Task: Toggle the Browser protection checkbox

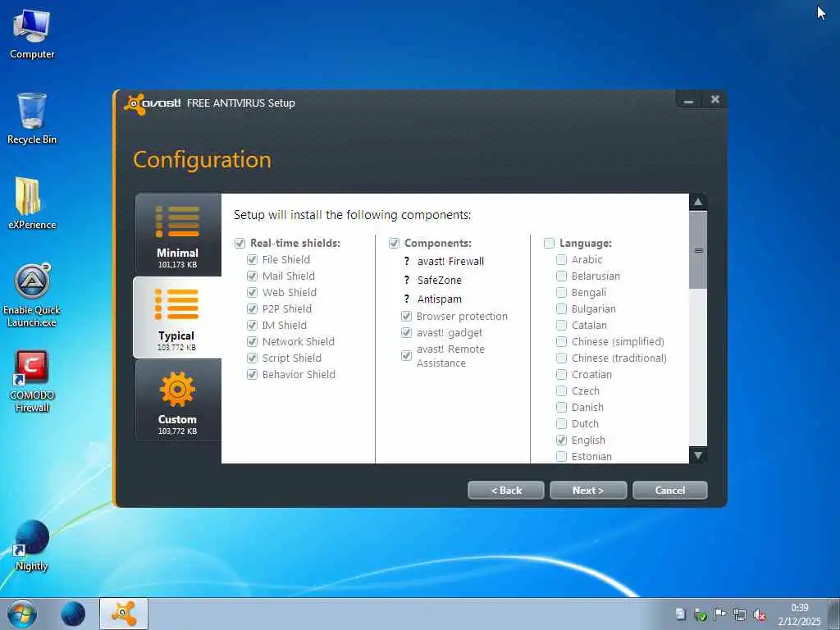Action: [407, 317]
